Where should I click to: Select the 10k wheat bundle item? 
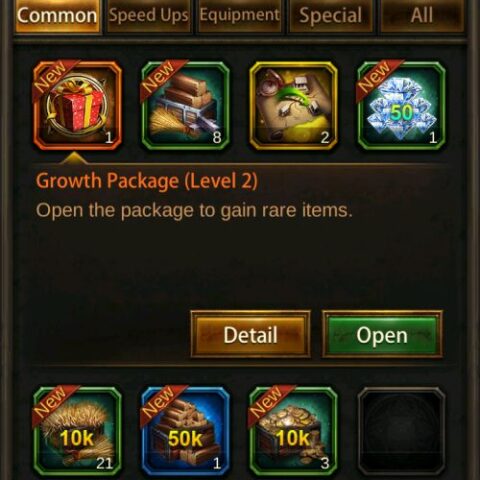pyautogui.click(x=77, y=431)
